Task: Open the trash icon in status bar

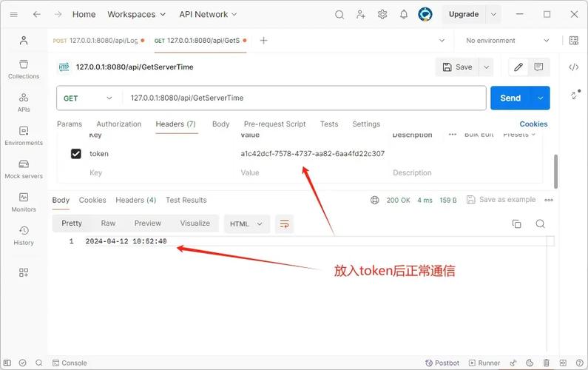Action: point(547,363)
